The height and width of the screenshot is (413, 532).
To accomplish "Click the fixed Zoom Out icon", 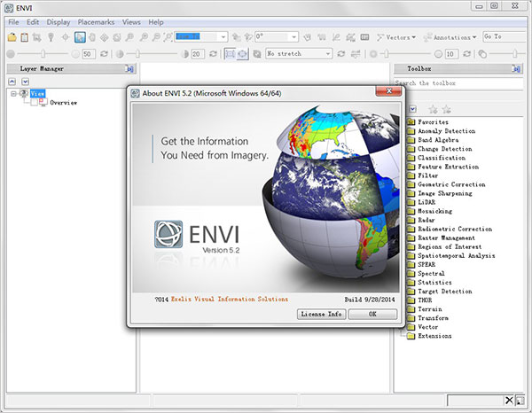I will (156, 37).
